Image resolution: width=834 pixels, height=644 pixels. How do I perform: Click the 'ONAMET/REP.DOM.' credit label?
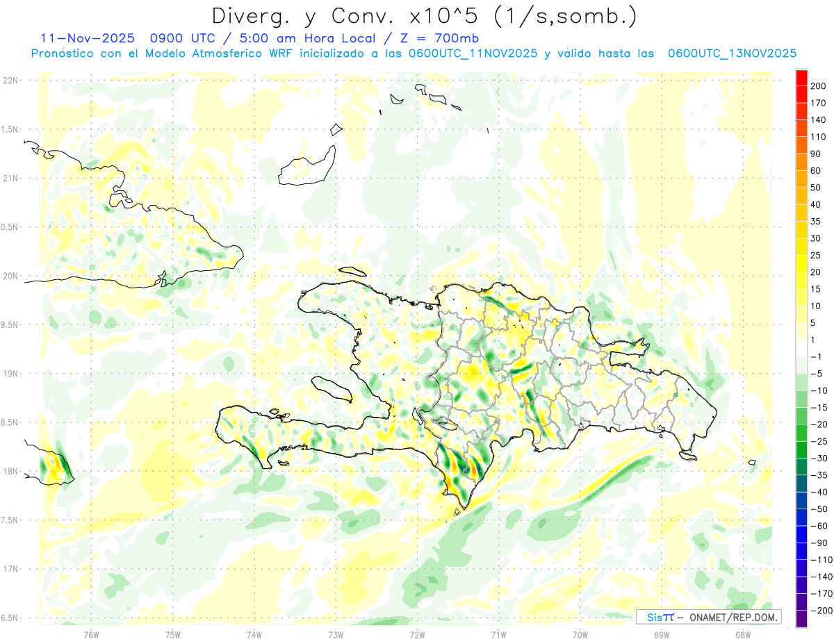pyautogui.click(x=733, y=618)
